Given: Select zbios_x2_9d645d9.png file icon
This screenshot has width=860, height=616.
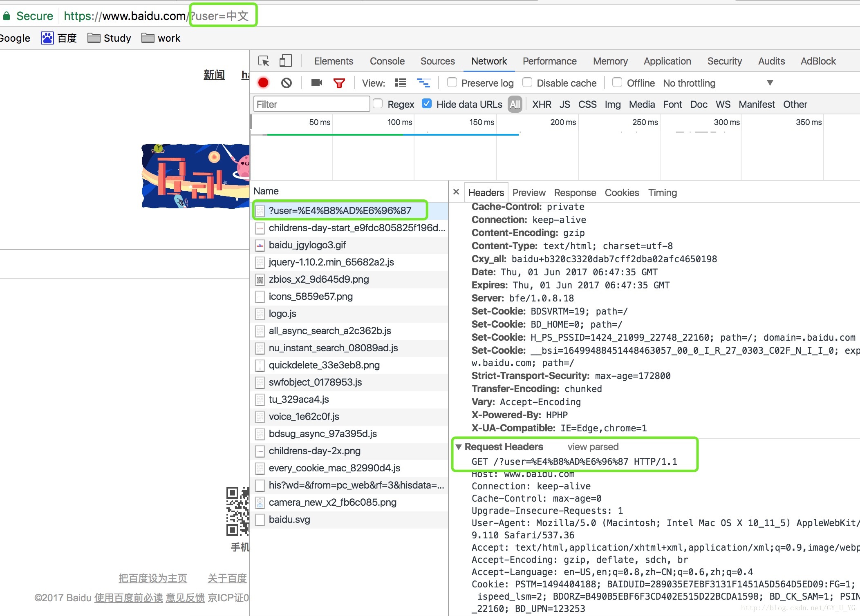Looking at the screenshot, I should [260, 279].
